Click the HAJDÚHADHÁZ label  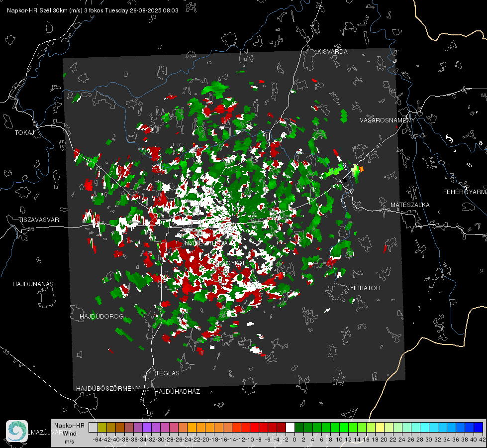coord(177,392)
